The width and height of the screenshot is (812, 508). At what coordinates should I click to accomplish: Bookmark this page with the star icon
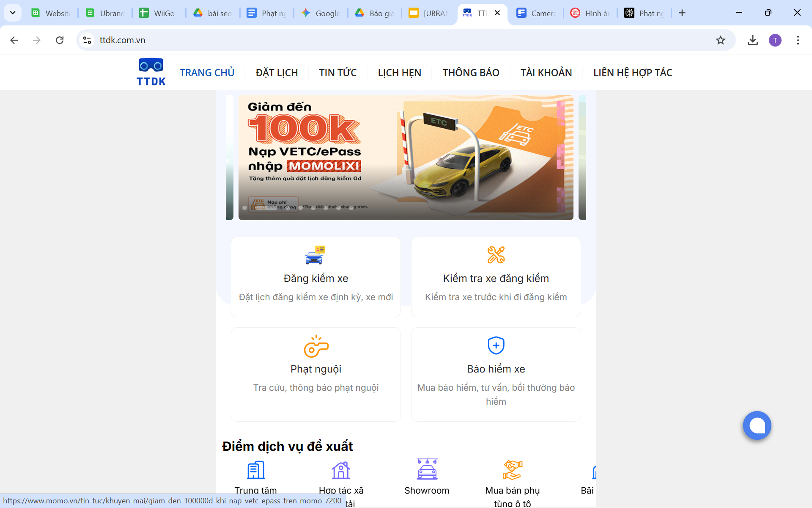[x=720, y=40]
